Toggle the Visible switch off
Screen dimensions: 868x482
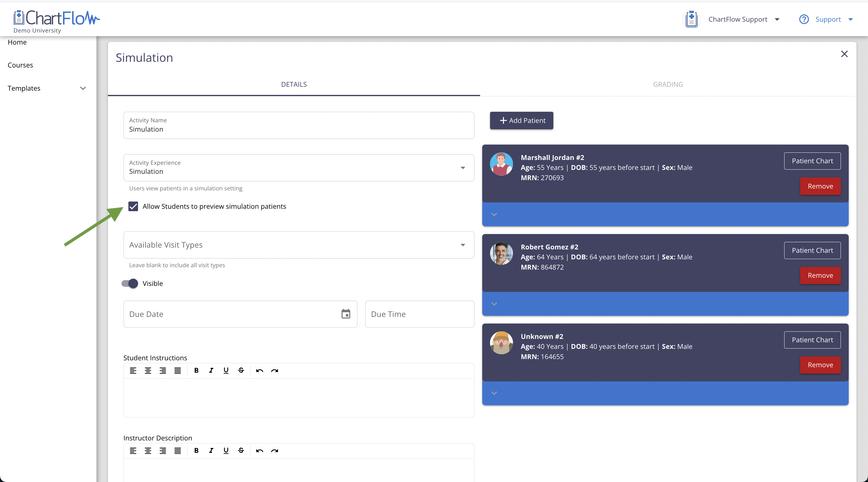click(x=130, y=283)
